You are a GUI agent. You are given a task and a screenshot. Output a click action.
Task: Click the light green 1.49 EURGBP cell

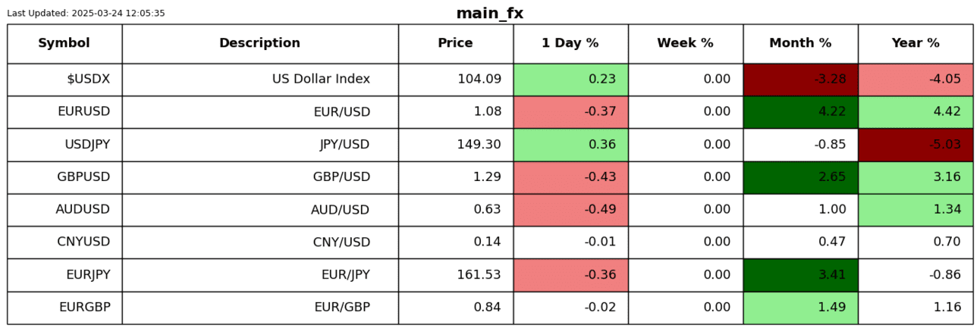pyautogui.click(x=800, y=307)
